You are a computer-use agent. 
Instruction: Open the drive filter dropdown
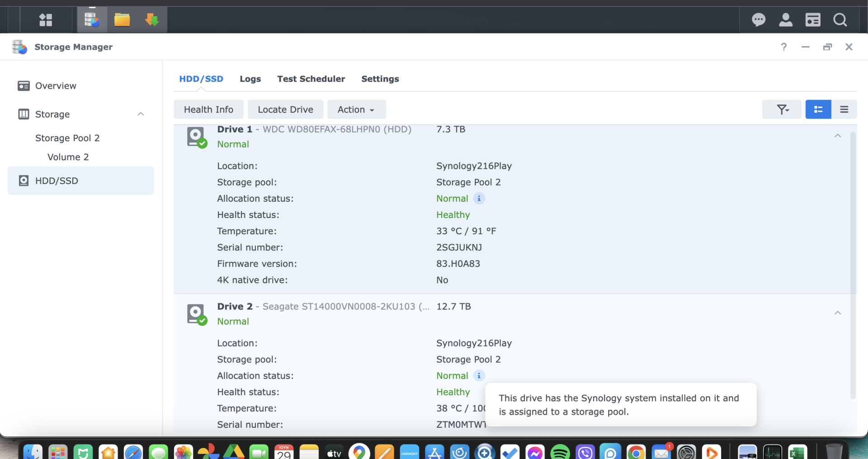pos(782,109)
